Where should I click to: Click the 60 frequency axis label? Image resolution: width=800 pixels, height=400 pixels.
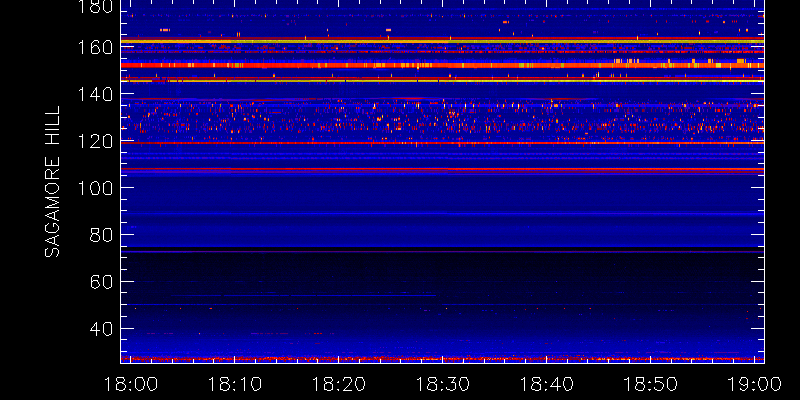pos(101,282)
